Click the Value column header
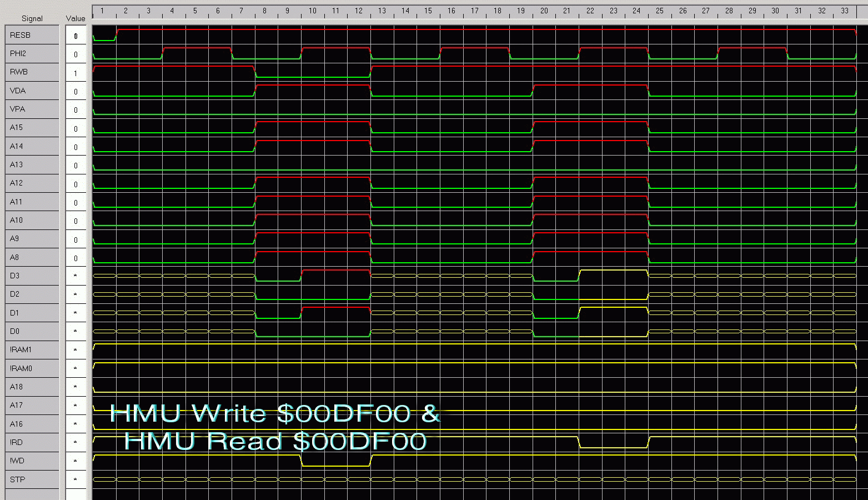868x500 pixels. [76, 18]
